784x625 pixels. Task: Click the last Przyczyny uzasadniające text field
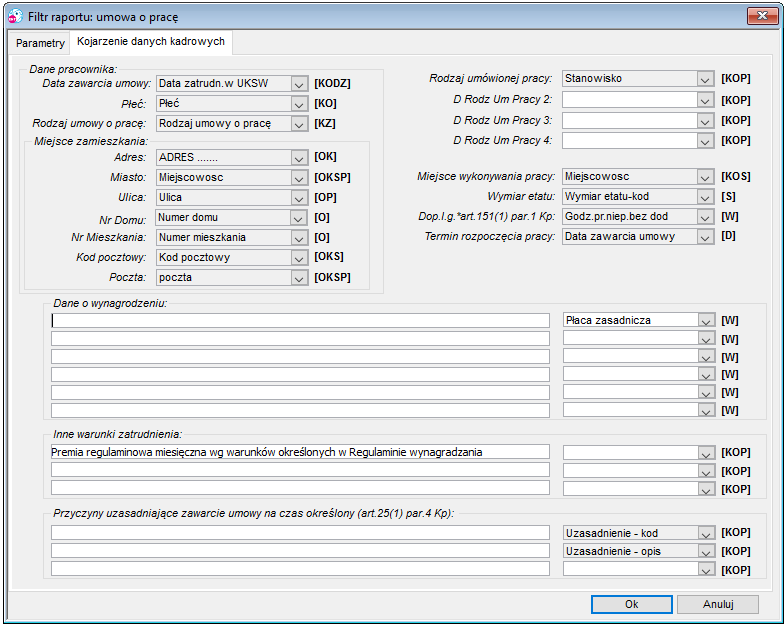[x=300, y=569]
